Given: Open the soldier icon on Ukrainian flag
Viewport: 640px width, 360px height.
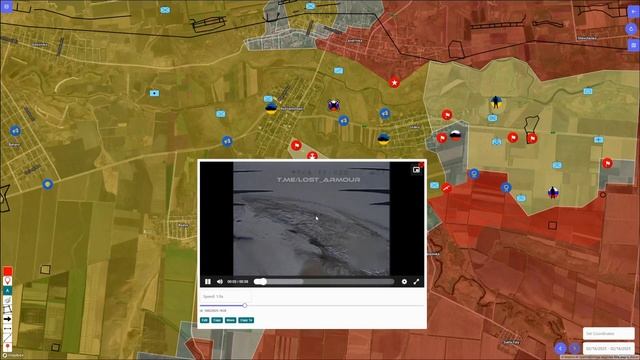Looking at the screenshot, I should coord(496,103).
